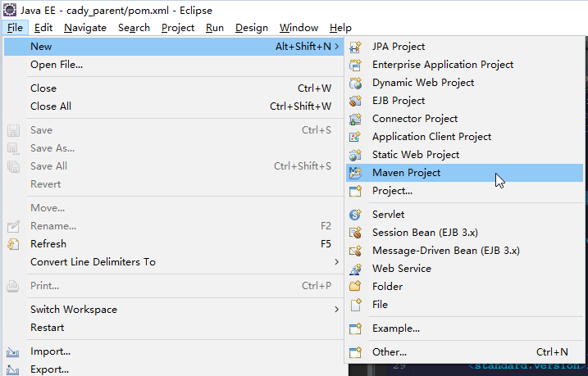Click the Message-Driven Bean envelope icon
588x376 pixels.
355,250
